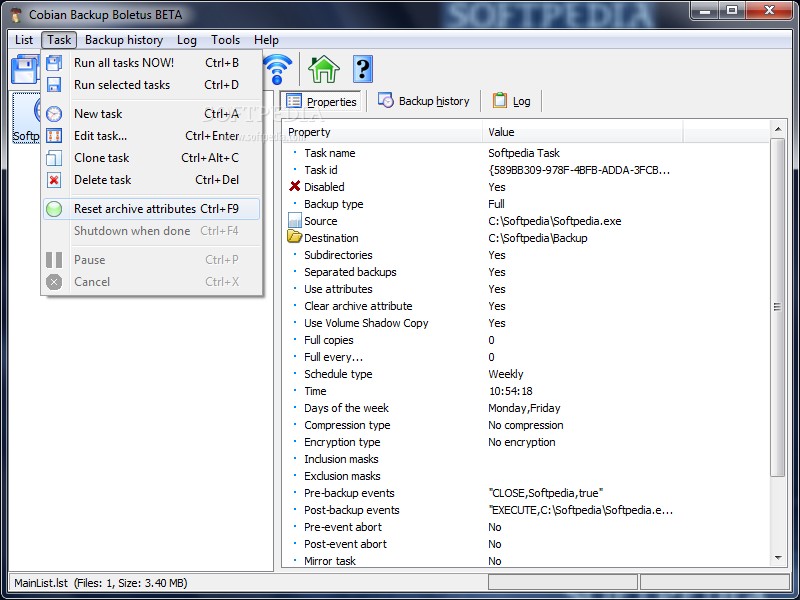800x600 pixels.
Task: Click the Value column header
Action: point(582,132)
